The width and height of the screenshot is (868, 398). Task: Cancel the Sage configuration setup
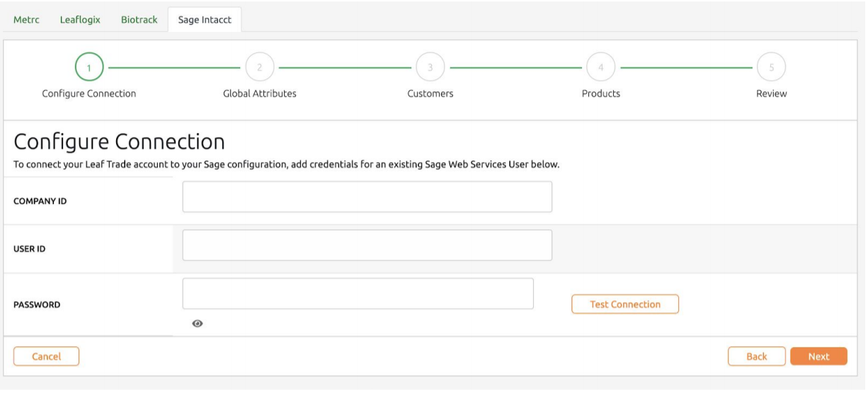(47, 356)
